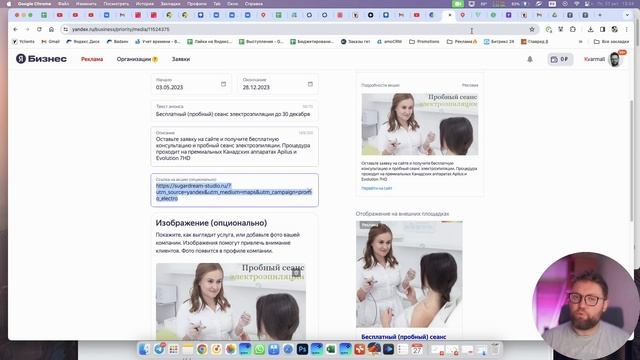
Task: Open Telegram from the Dock
Action: (x=159, y=349)
